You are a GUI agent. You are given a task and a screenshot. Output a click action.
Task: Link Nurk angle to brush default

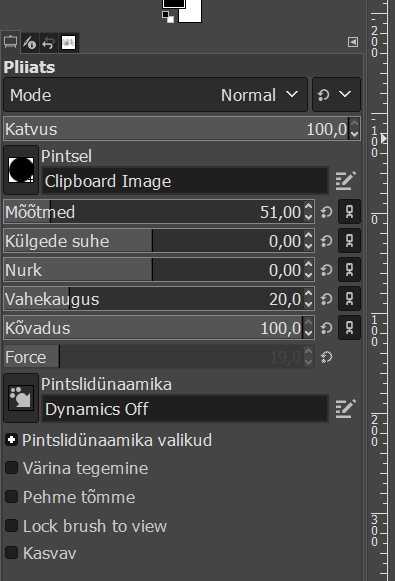click(349, 270)
